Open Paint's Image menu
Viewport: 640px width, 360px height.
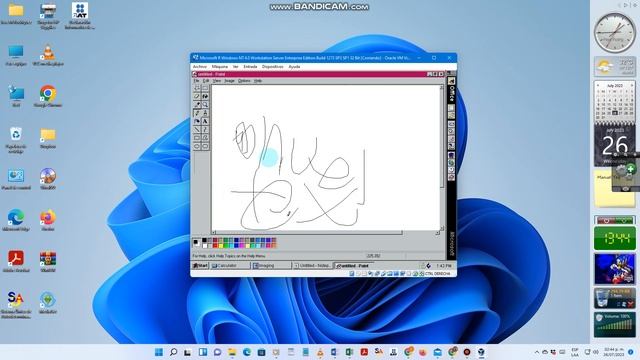(x=229, y=81)
